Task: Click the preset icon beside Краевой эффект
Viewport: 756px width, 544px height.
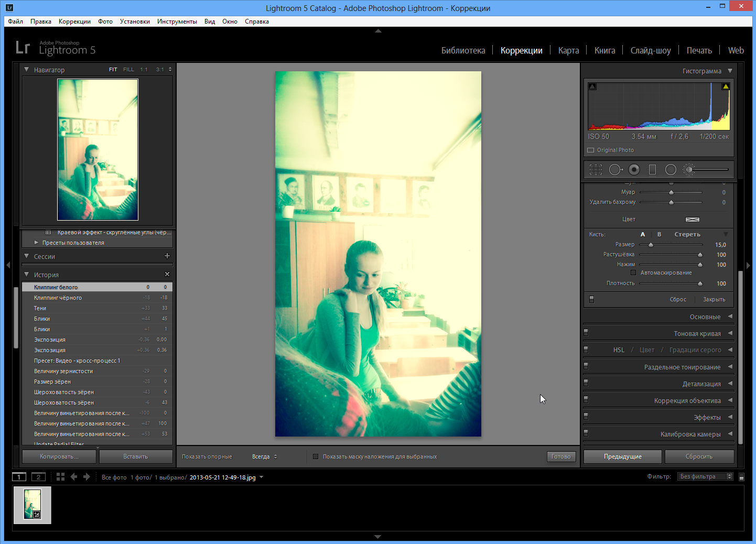Action: click(48, 233)
